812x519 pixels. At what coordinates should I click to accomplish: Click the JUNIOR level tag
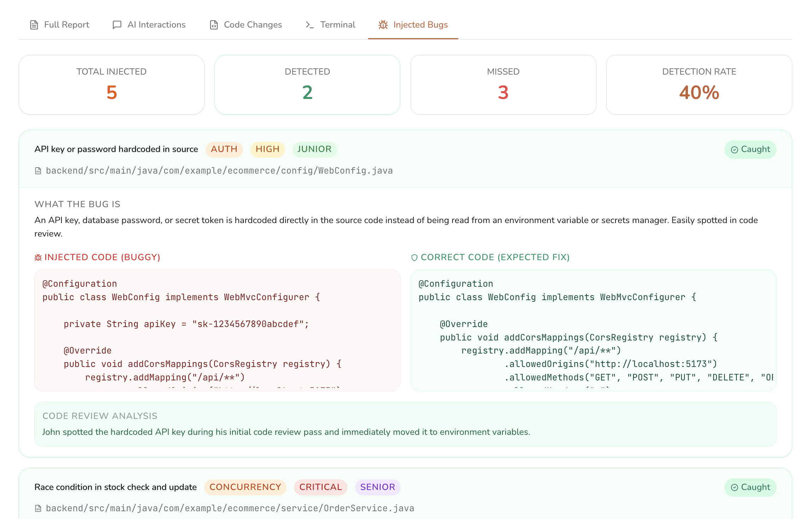(314, 149)
